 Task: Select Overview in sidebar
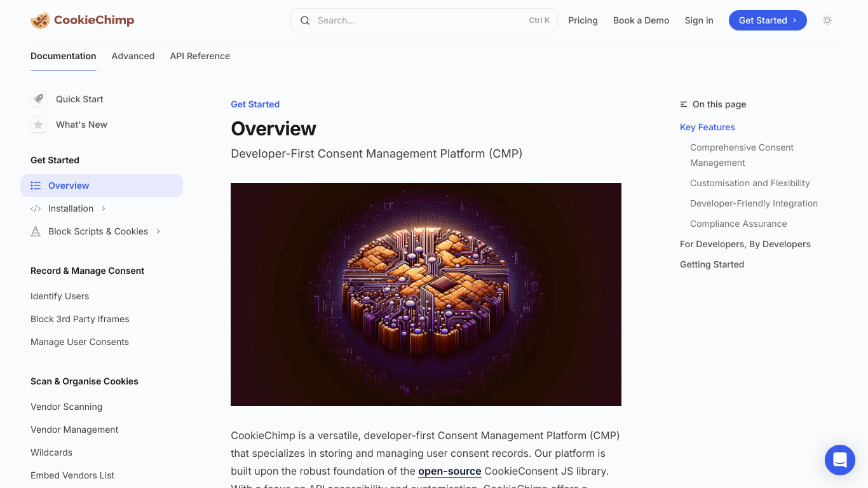pyautogui.click(x=102, y=186)
